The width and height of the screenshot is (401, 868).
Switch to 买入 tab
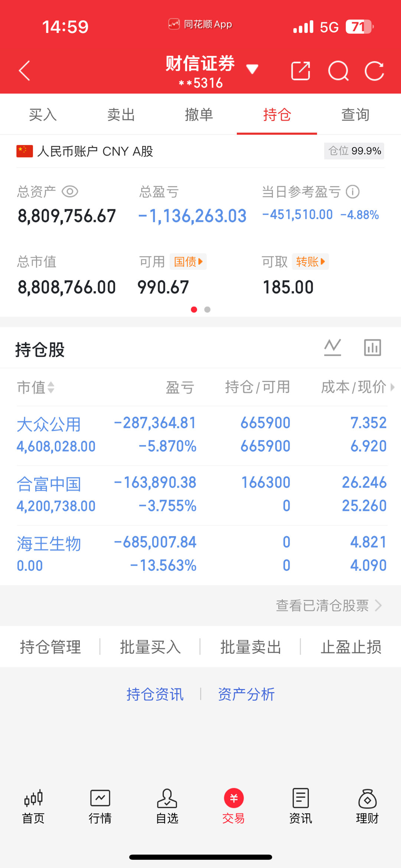click(x=43, y=114)
